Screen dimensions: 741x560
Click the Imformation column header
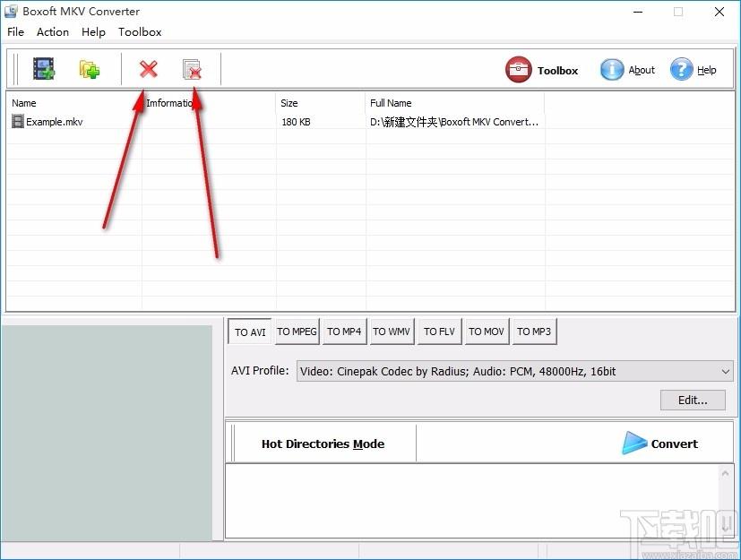(x=209, y=103)
